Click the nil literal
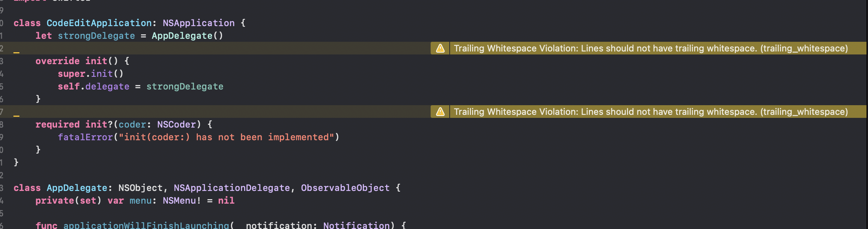The height and width of the screenshot is (229, 868). pyautogui.click(x=226, y=201)
